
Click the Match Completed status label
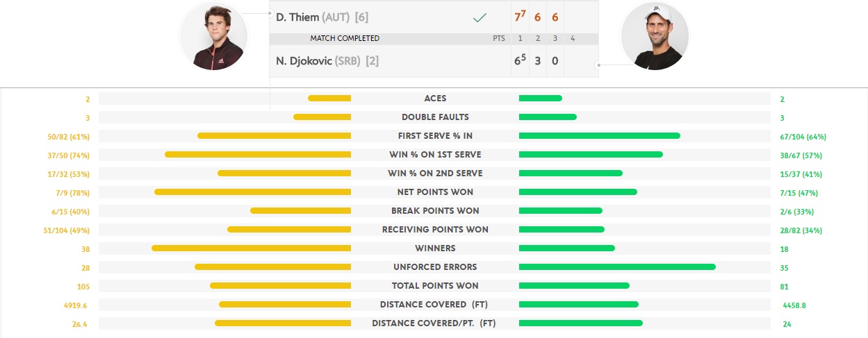point(345,38)
